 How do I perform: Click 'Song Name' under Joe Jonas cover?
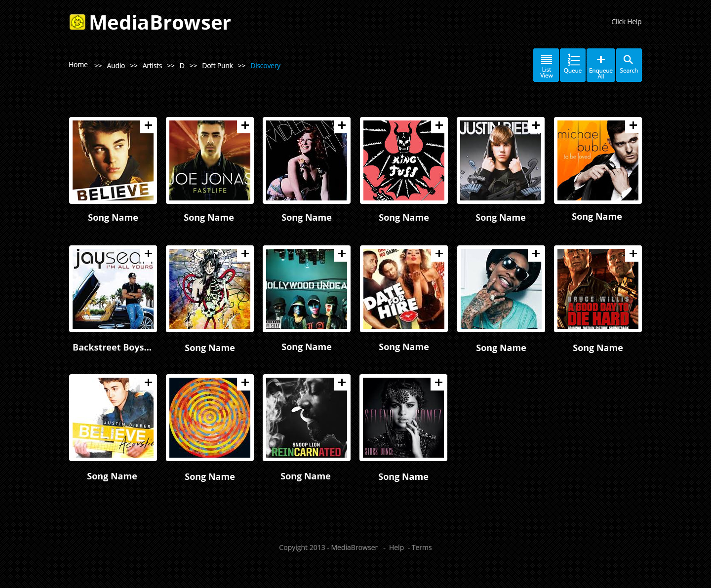pos(209,218)
